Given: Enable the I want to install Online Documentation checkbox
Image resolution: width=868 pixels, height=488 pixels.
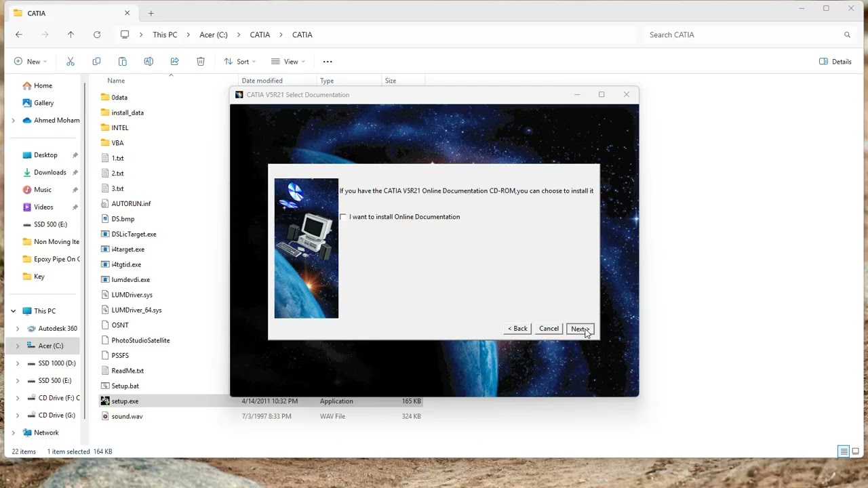Looking at the screenshot, I should tap(343, 217).
